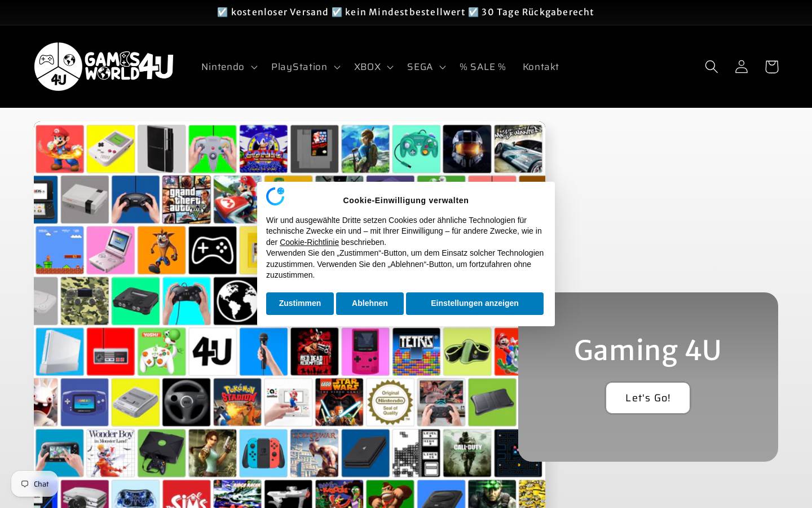Open the shopping cart icon
The height and width of the screenshot is (508, 812).
[x=771, y=67]
